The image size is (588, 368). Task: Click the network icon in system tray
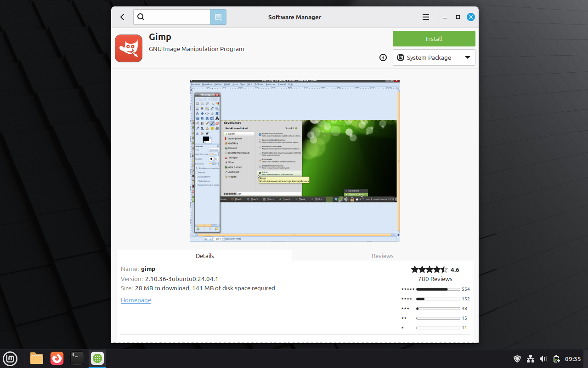(x=530, y=359)
